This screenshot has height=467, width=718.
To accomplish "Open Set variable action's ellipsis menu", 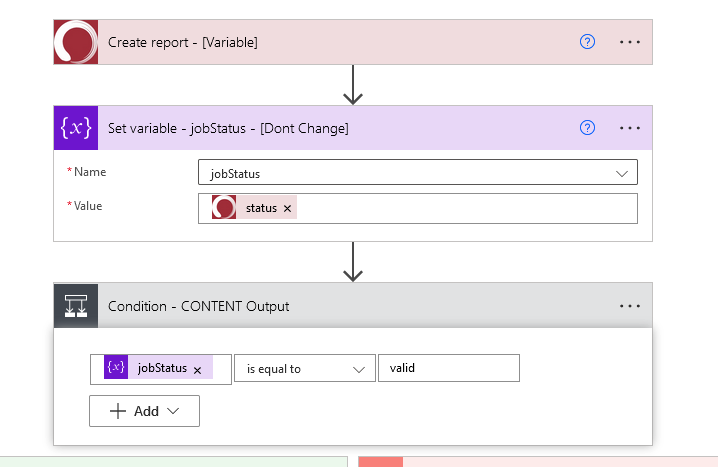I will pos(629,128).
